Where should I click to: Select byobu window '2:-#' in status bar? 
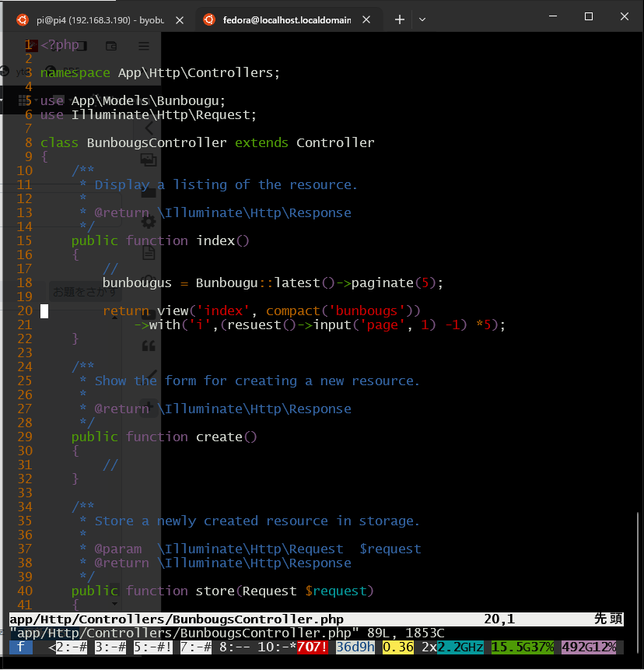point(72,647)
